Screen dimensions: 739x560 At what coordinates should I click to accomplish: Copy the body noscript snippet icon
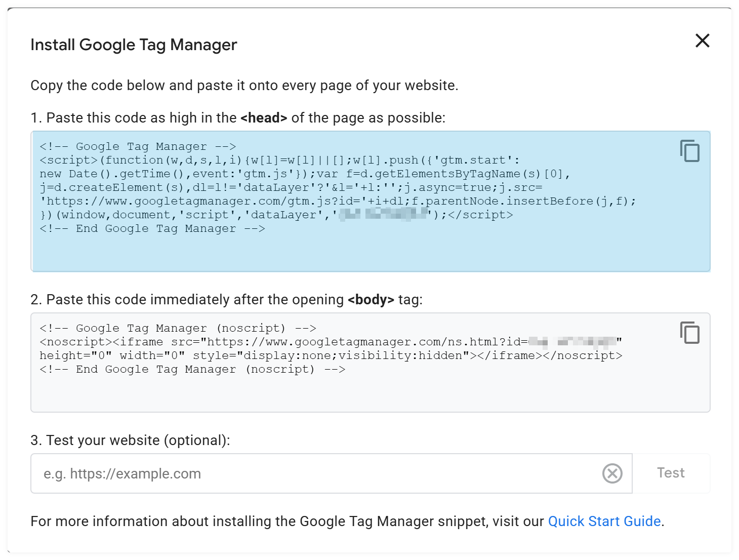690,333
